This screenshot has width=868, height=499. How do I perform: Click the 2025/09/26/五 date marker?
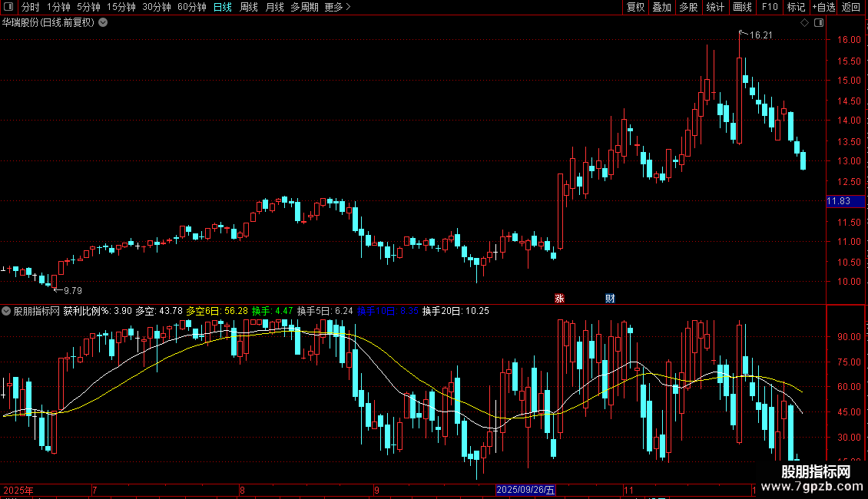[x=525, y=490]
